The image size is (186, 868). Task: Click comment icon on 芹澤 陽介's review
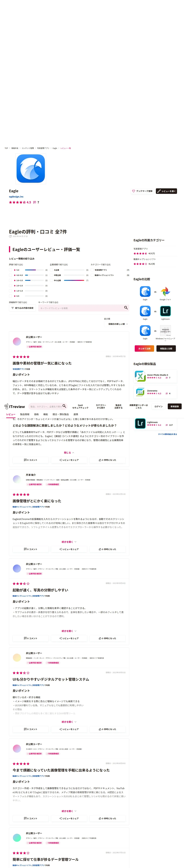point(25,549)
